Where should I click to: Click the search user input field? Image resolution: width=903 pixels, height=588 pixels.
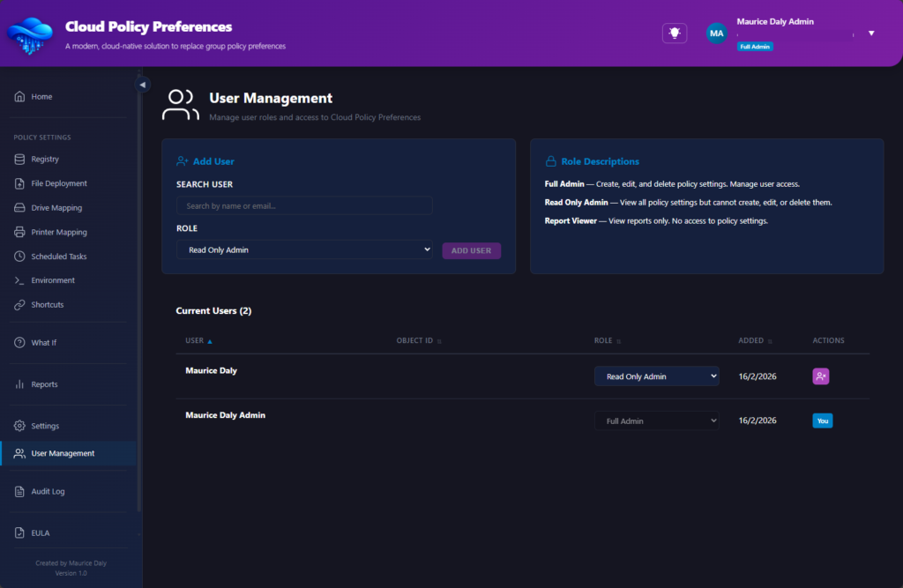coord(304,205)
